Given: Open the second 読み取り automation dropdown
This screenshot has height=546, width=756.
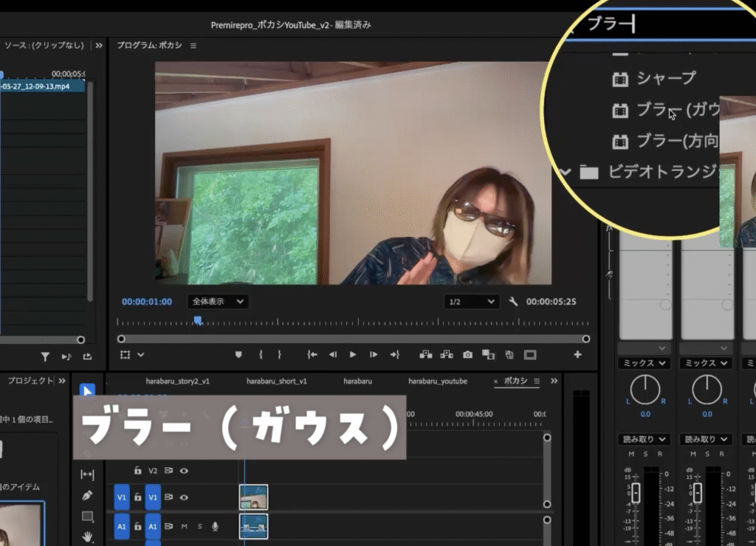Looking at the screenshot, I should 707,439.
